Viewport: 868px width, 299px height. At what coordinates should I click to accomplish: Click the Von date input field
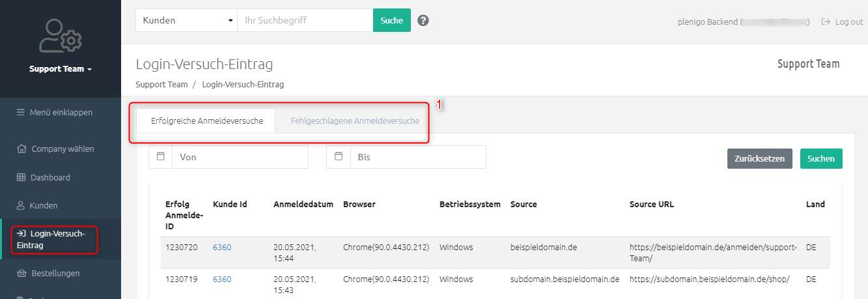[240, 157]
